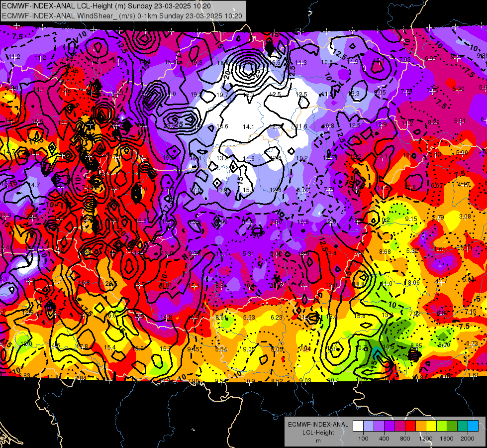Click the map value 8.52

tap(277, 381)
